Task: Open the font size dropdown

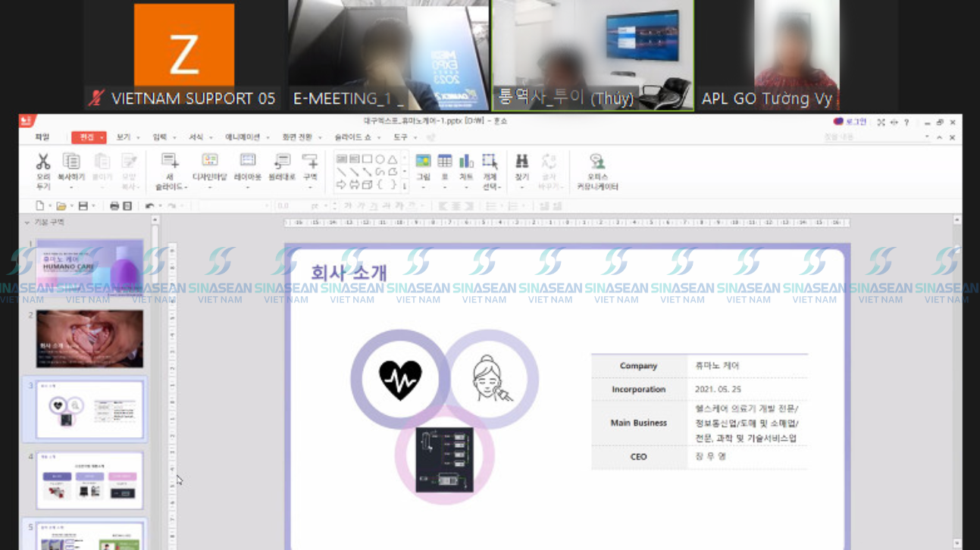Action: click(325, 206)
